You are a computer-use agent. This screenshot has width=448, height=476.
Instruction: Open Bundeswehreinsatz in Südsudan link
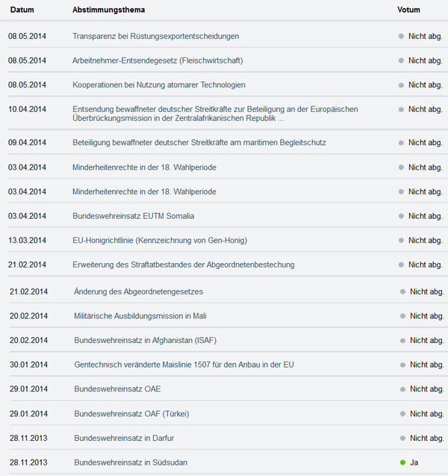pyautogui.click(x=131, y=463)
